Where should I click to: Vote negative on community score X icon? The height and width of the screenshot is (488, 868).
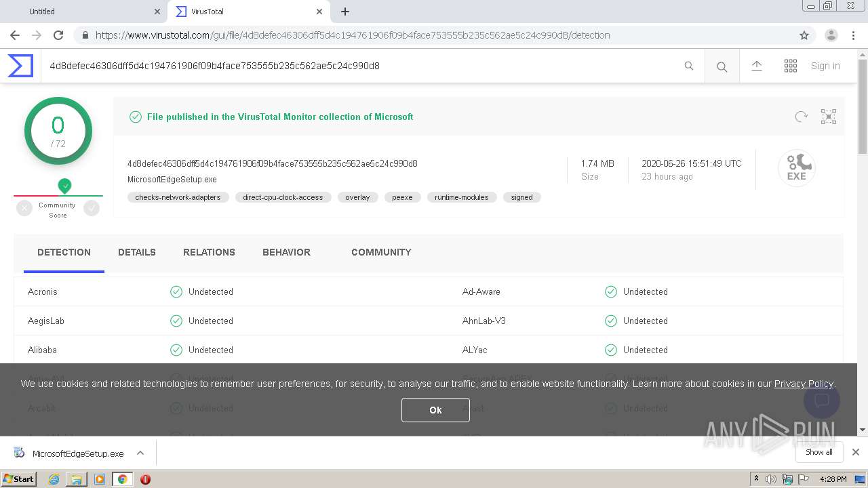tap(24, 209)
